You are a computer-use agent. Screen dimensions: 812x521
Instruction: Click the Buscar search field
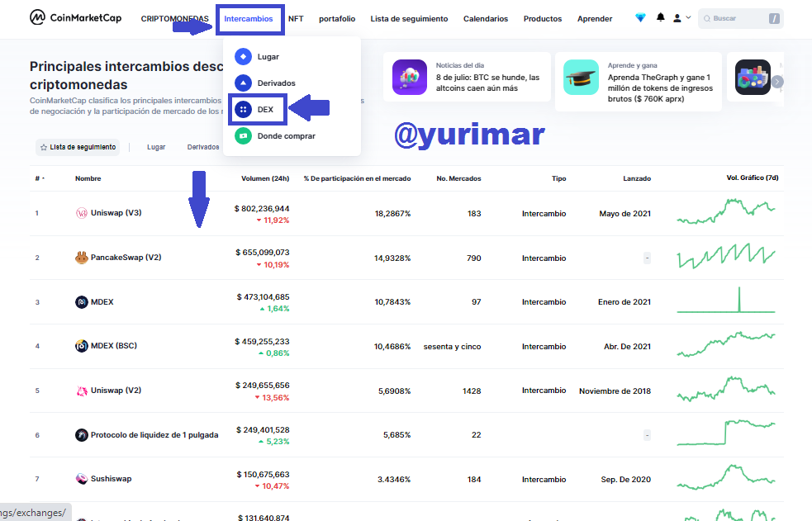click(x=740, y=19)
